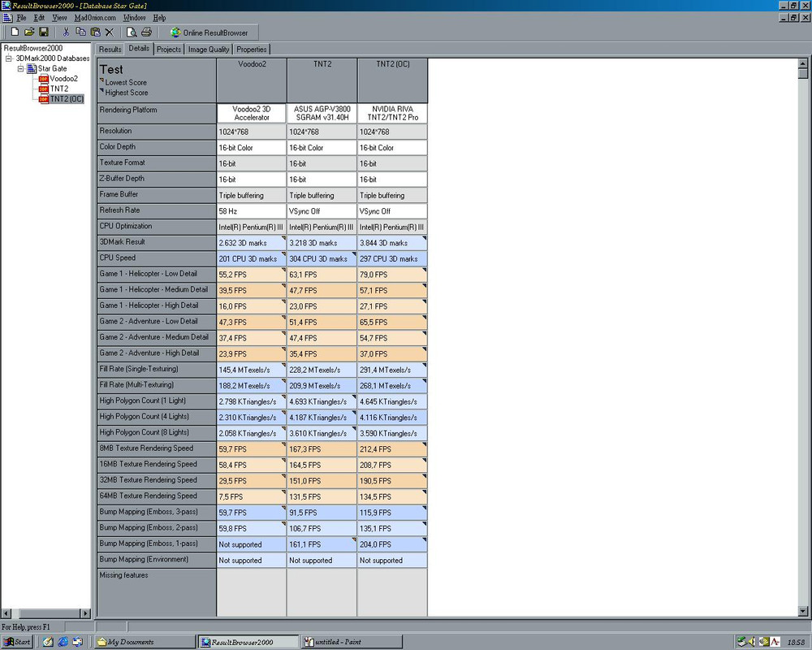The image size is (812, 650).
Task: Switch to the Details tab
Action: (x=139, y=48)
